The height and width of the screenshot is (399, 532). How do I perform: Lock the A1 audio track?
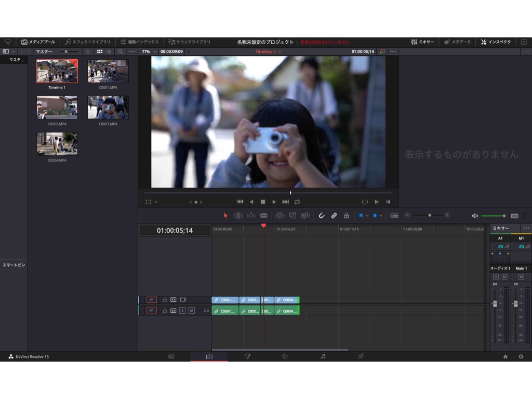tap(165, 311)
